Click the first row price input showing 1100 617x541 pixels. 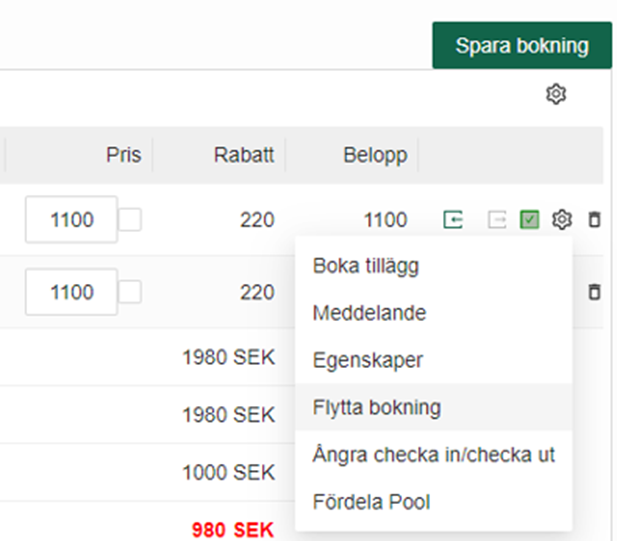pos(72,220)
